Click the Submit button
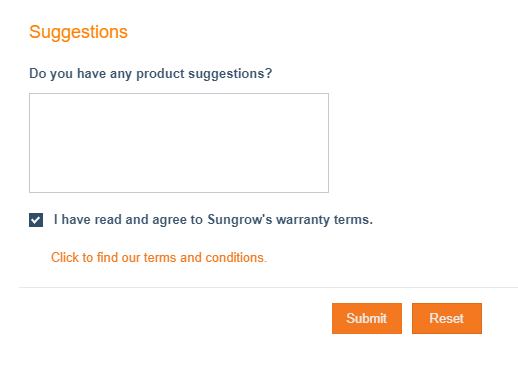Viewport: 518px width, 369px height. [367, 318]
